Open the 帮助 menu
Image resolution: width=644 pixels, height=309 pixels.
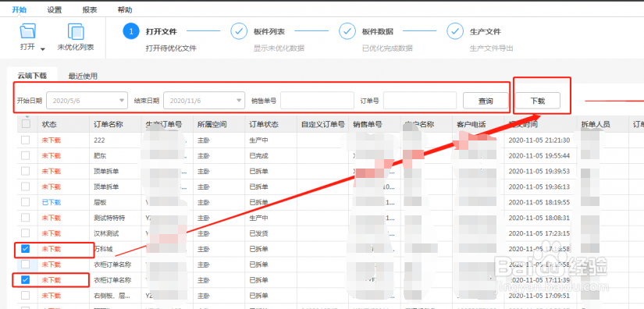click(x=125, y=10)
